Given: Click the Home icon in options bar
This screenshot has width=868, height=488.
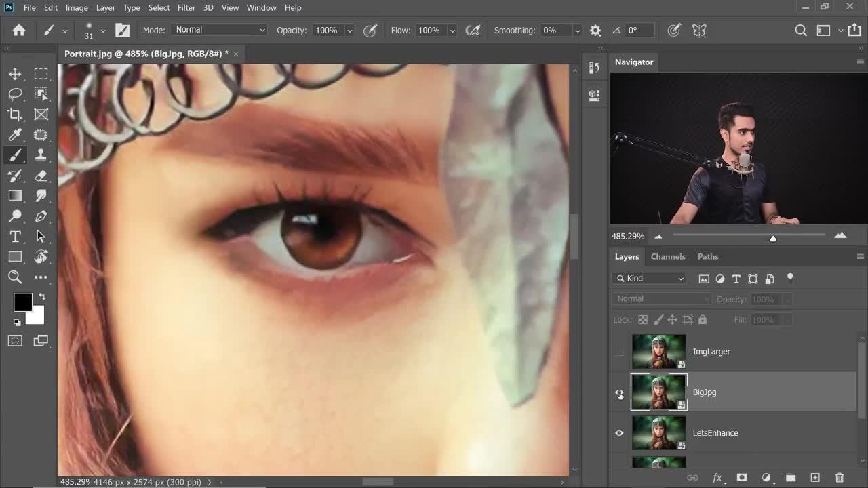Looking at the screenshot, I should (x=19, y=30).
